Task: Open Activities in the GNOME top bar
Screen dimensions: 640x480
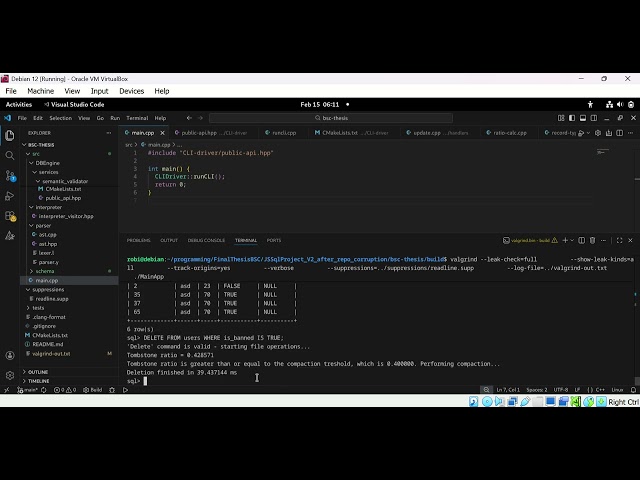Action: tap(19, 104)
